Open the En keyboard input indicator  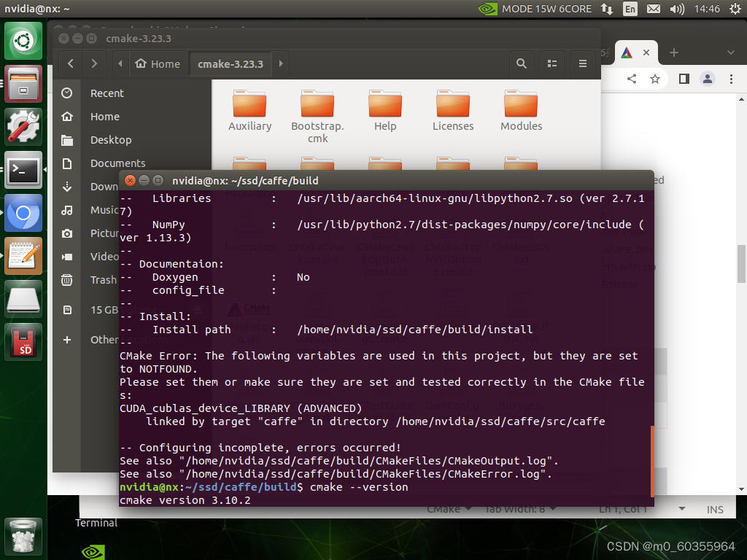[630, 9]
